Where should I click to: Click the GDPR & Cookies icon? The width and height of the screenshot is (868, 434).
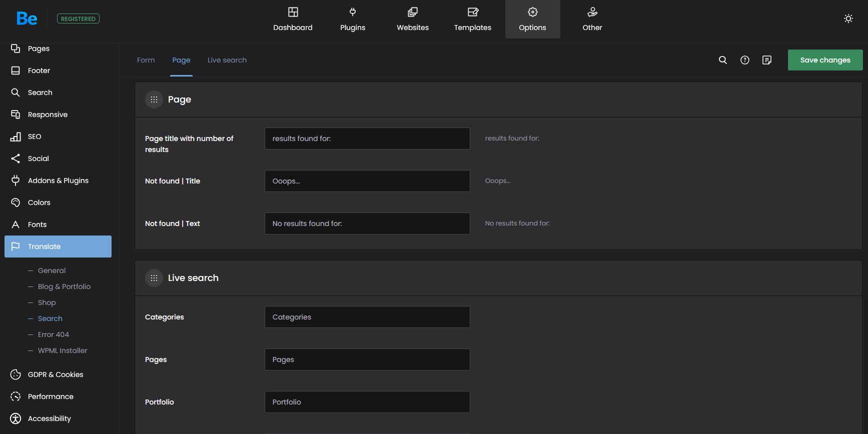pyautogui.click(x=16, y=374)
